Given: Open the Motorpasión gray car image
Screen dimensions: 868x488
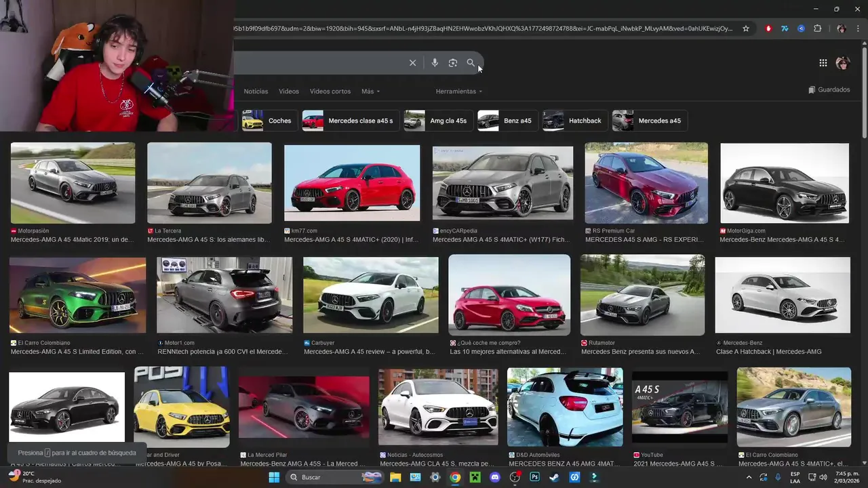Looking at the screenshot, I should click(x=73, y=183).
